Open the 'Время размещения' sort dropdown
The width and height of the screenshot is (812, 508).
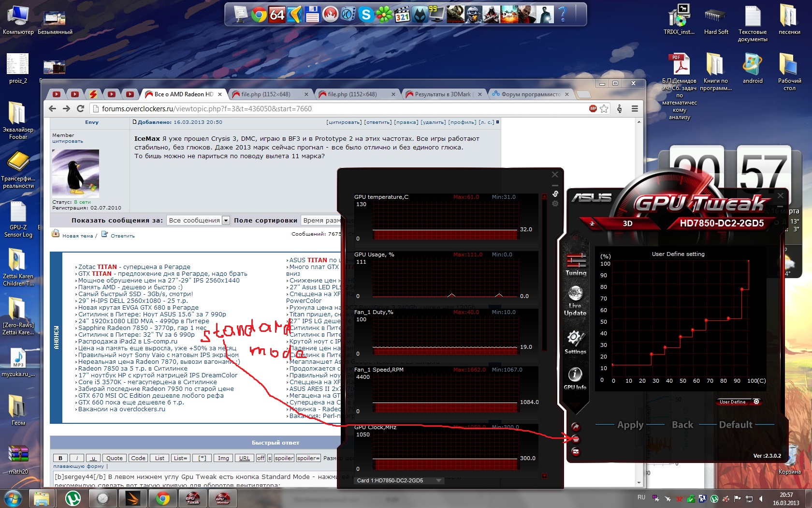(321, 220)
